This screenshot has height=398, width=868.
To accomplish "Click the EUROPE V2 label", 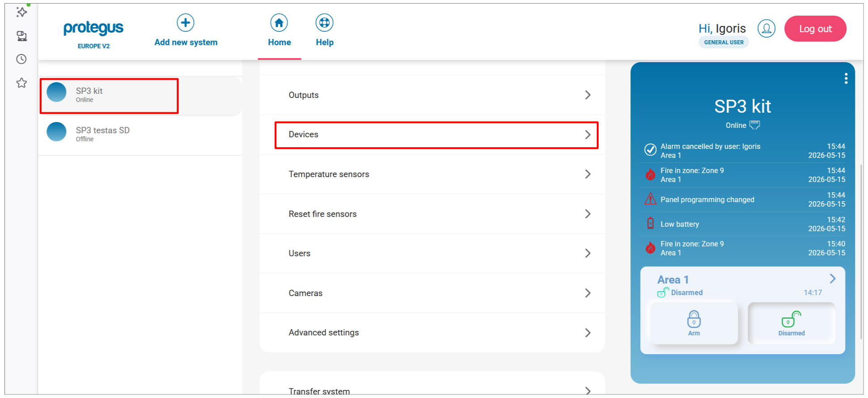I will point(94,46).
